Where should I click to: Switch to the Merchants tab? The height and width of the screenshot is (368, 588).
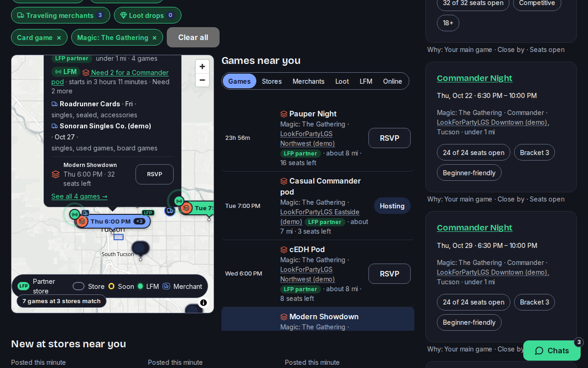coord(308,81)
